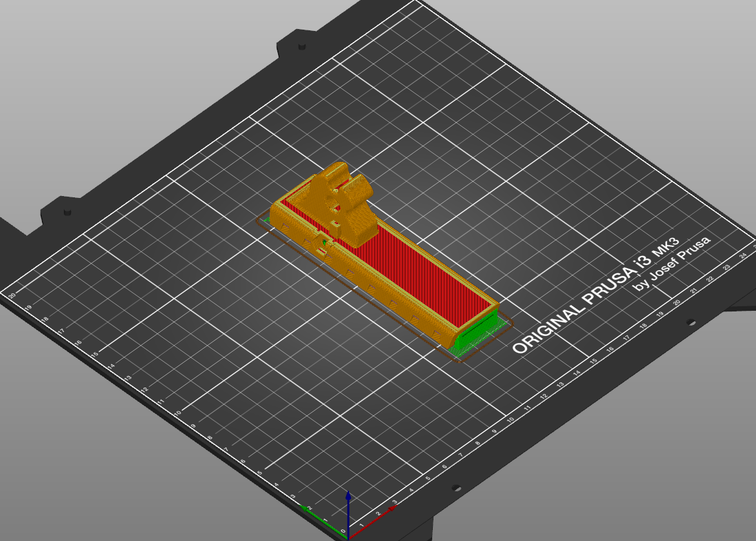
Task: Click the ruler mark 24 on right bed edge
Action: pos(743,255)
